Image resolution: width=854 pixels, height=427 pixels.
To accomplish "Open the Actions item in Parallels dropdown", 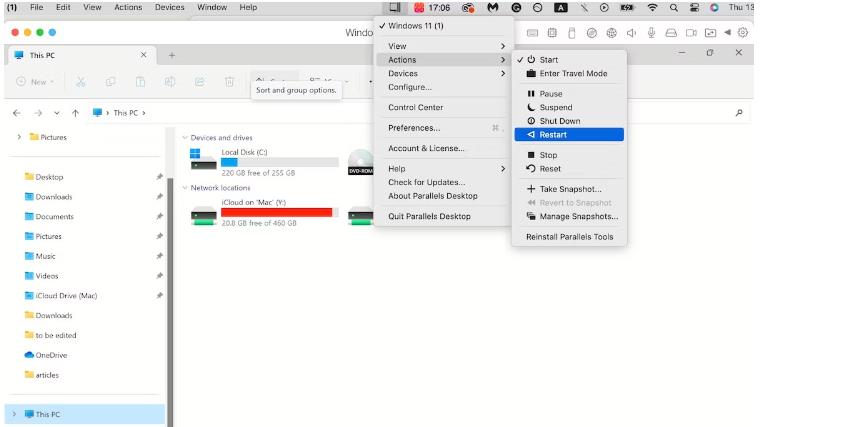I will click(x=444, y=60).
